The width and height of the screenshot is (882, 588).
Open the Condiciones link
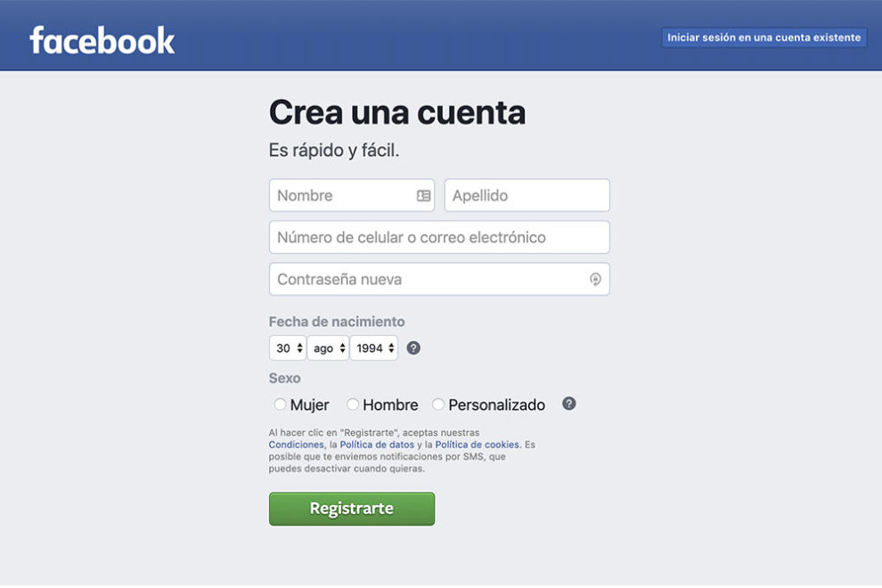pos(296,445)
